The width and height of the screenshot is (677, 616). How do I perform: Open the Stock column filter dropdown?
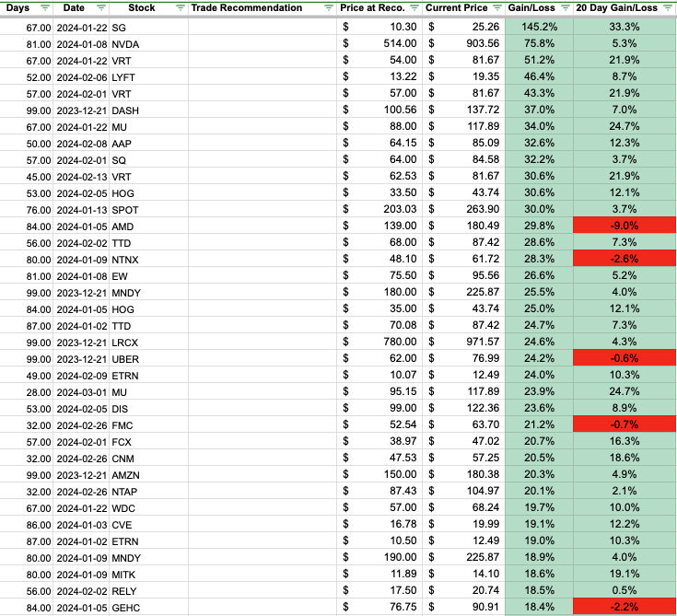point(181,7)
